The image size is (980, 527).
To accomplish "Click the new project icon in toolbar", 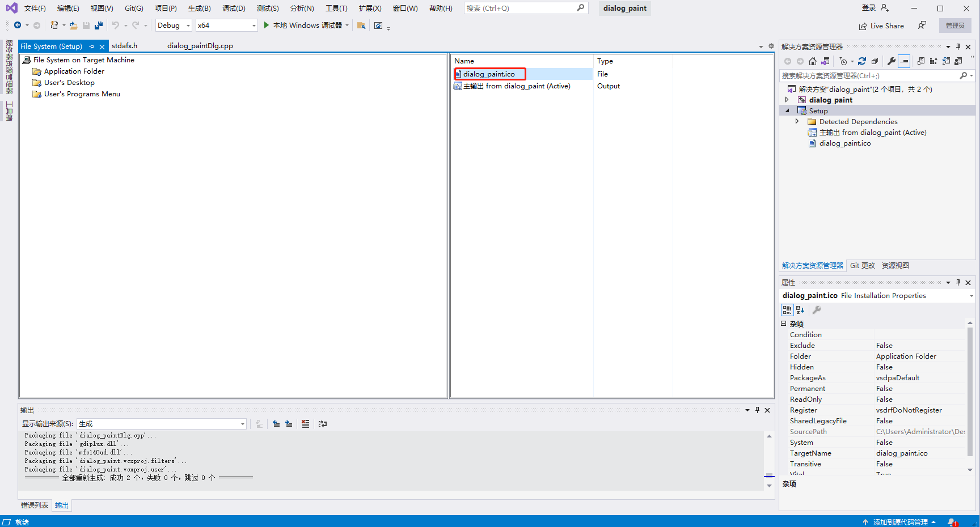I will pyautogui.click(x=54, y=25).
